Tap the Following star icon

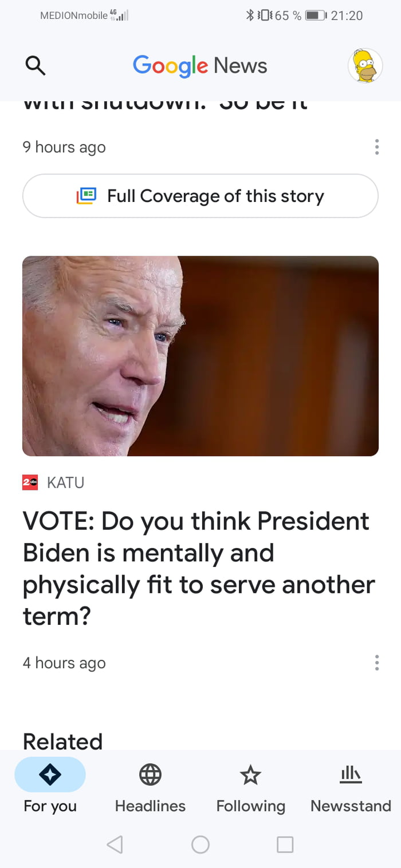pos(250,775)
